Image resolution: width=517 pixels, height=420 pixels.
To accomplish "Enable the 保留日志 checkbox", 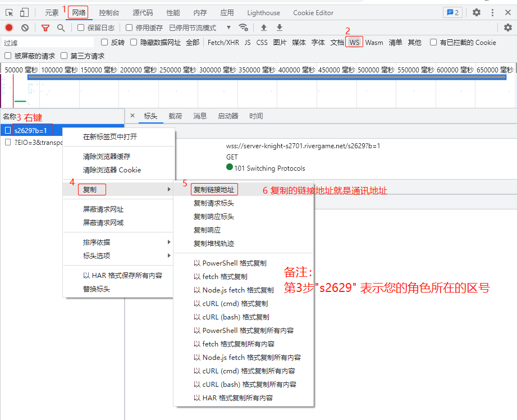I will (81, 28).
